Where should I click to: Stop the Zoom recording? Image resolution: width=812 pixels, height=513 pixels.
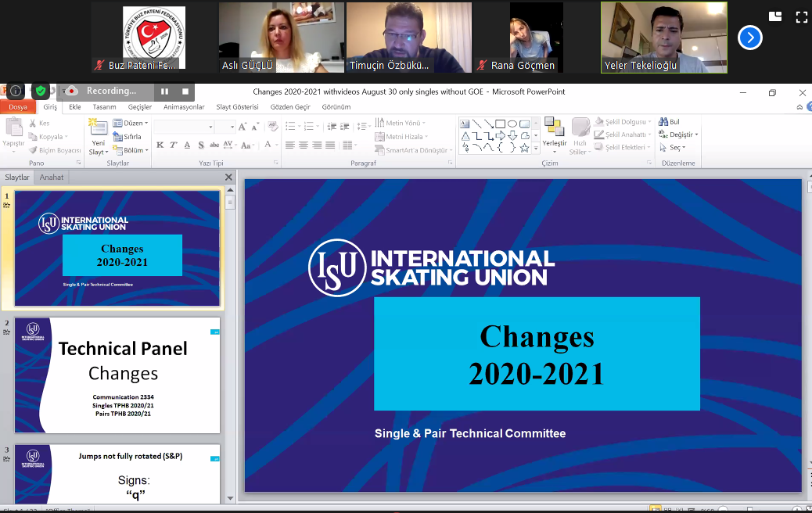185,91
